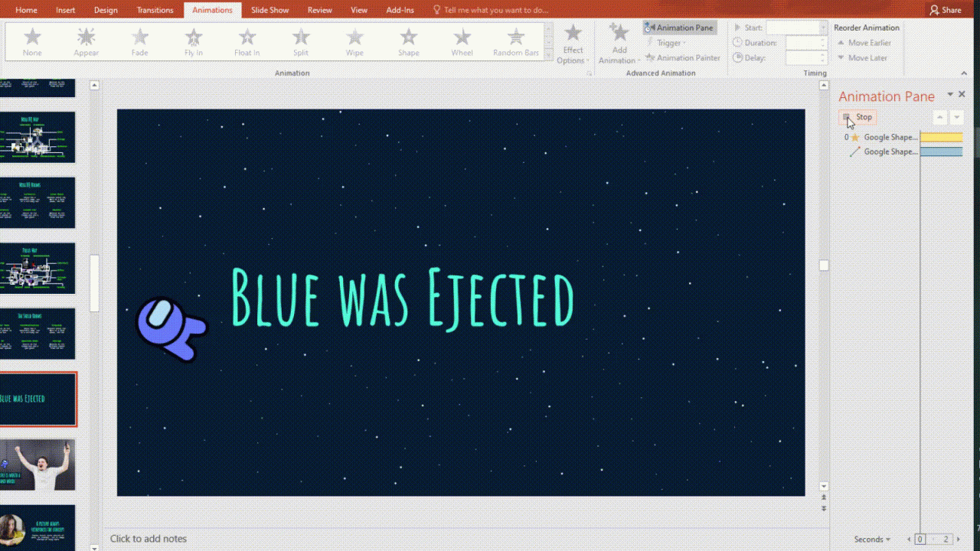
Task: Apply the Split animation effect
Action: 301,42
